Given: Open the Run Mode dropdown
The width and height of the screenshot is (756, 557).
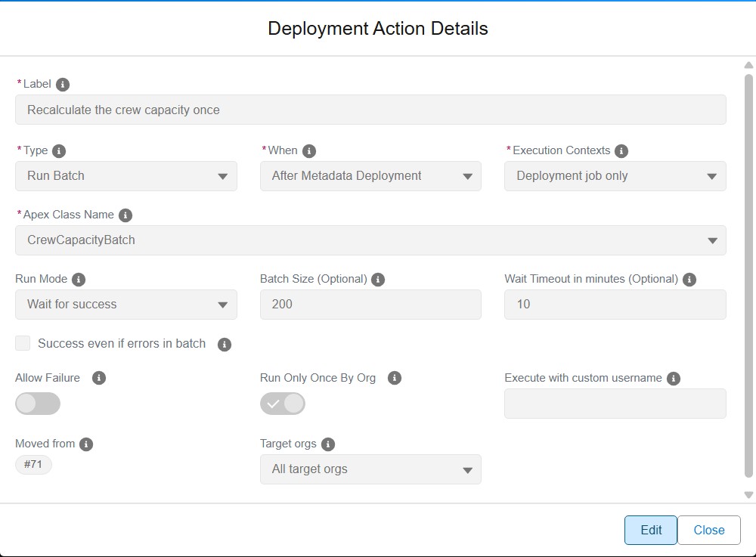Looking at the screenshot, I should (x=126, y=304).
